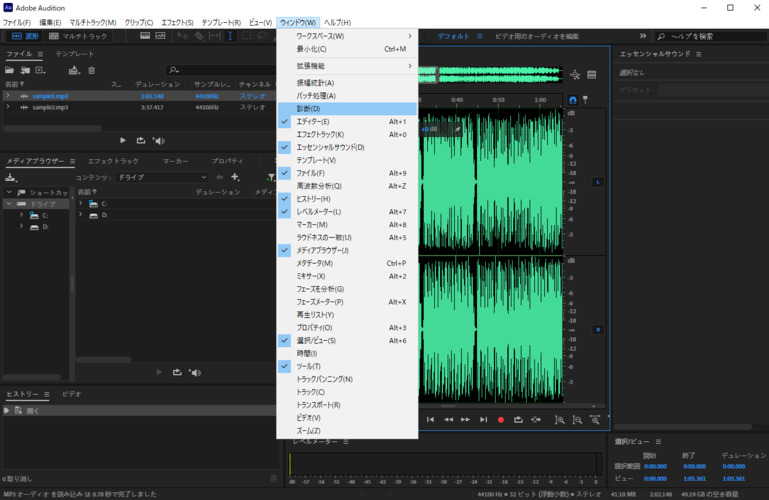This screenshot has width=769, height=500.
Task: Delete selected file with trash icon
Action: point(92,70)
